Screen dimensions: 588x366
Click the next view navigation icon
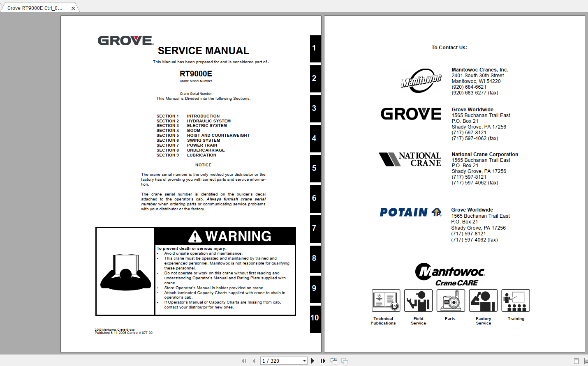point(344,361)
